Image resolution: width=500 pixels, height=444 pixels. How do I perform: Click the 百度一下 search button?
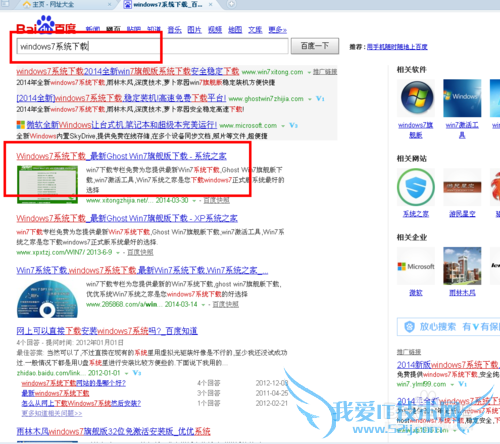coord(315,46)
